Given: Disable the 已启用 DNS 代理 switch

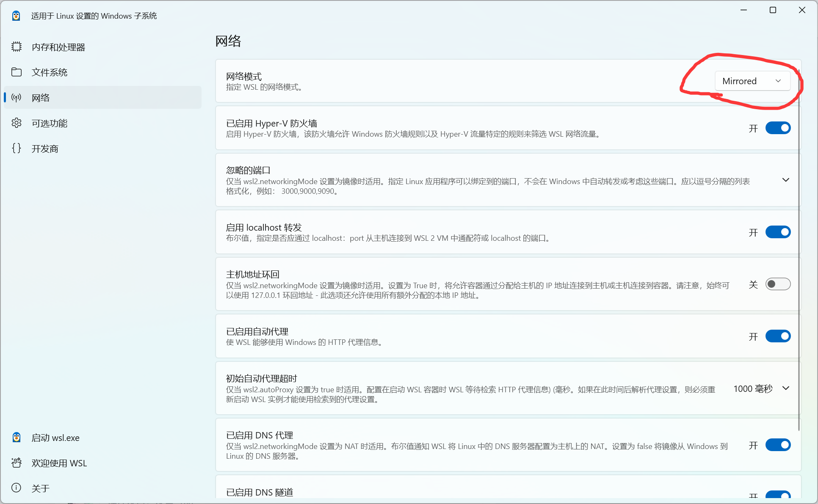Looking at the screenshot, I should pyautogui.click(x=778, y=445).
